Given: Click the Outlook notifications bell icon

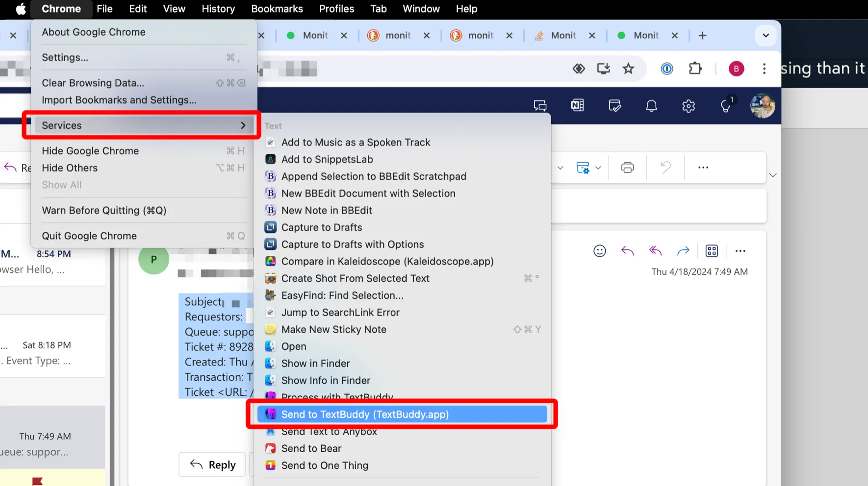Looking at the screenshot, I should (x=651, y=106).
